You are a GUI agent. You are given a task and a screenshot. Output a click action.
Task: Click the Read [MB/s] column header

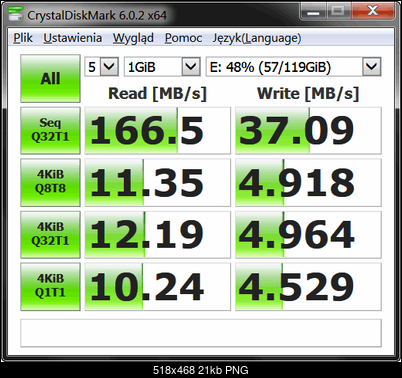tap(158, 94)
